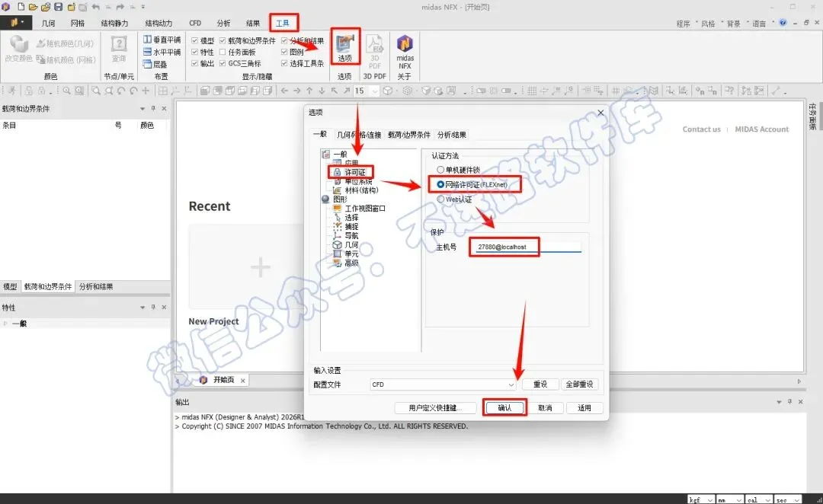This screenshot has height=504, width=823.
Task: Click the 改变颜色 change color icon
Action: pos(19,49)
